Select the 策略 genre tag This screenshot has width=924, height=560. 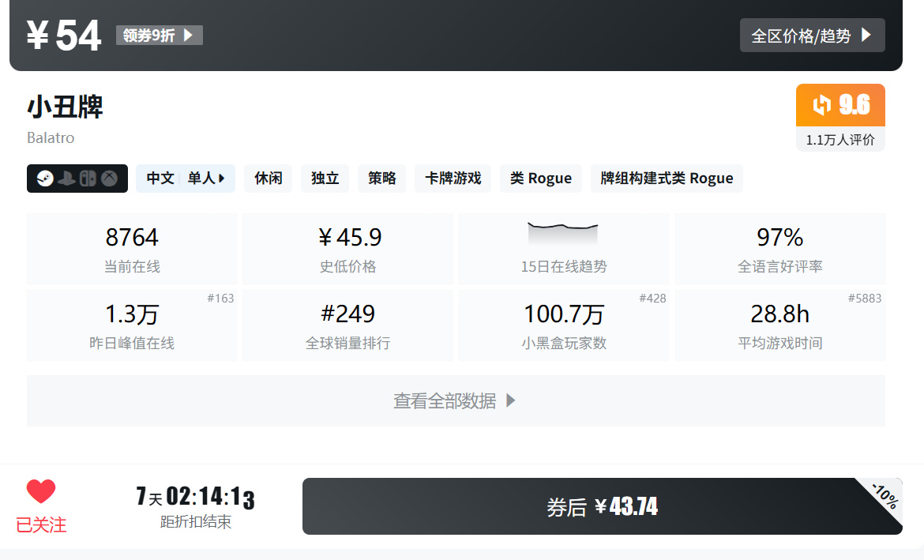pos(381,179)
